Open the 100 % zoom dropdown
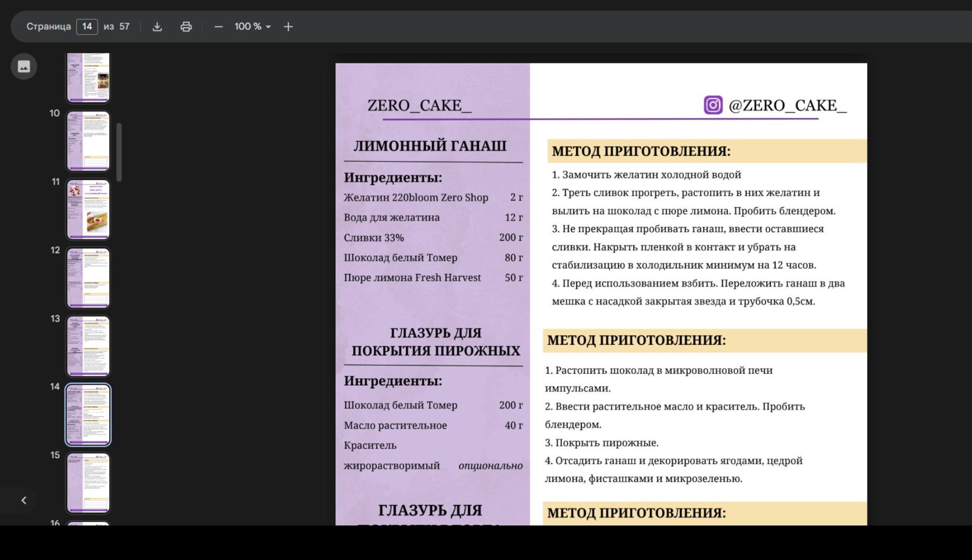The height and width of the screenshot is (560, 972). 253,27
